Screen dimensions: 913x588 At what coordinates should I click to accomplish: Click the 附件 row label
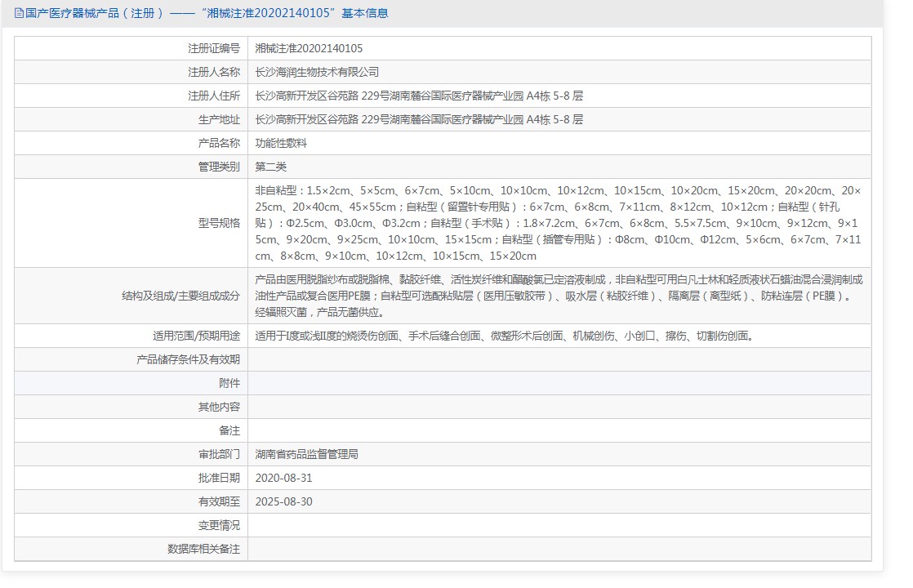[229, 383]
